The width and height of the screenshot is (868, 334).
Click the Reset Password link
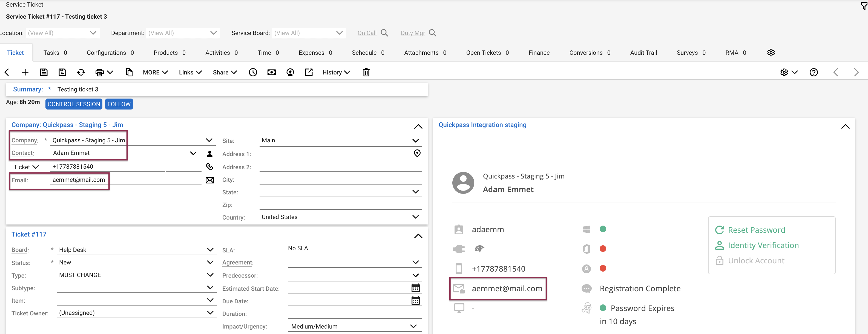(x=756, y=229)
